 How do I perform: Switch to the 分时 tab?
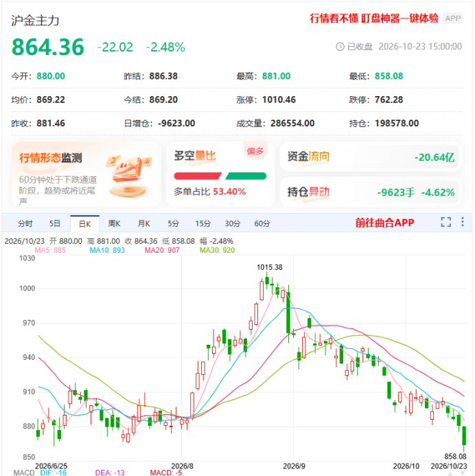click(x=25, y=224)
